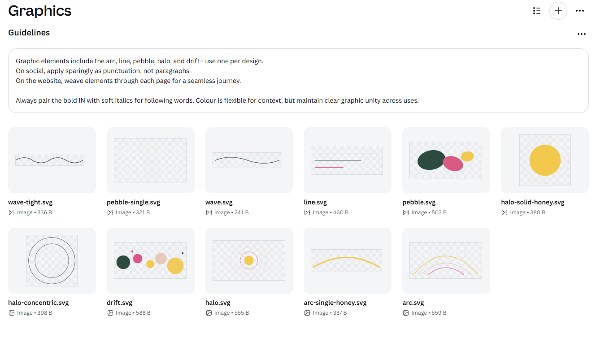Image resolution: width=596 pixels, height=364 pixels.
Task: Select the pebble-single.svg thumbnail
Action: coord(151,160)
